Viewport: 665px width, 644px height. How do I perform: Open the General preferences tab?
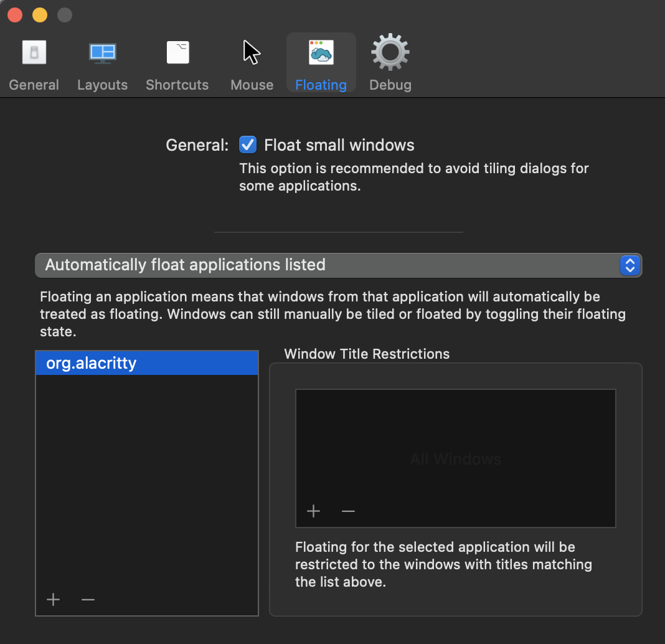(34, 65)
